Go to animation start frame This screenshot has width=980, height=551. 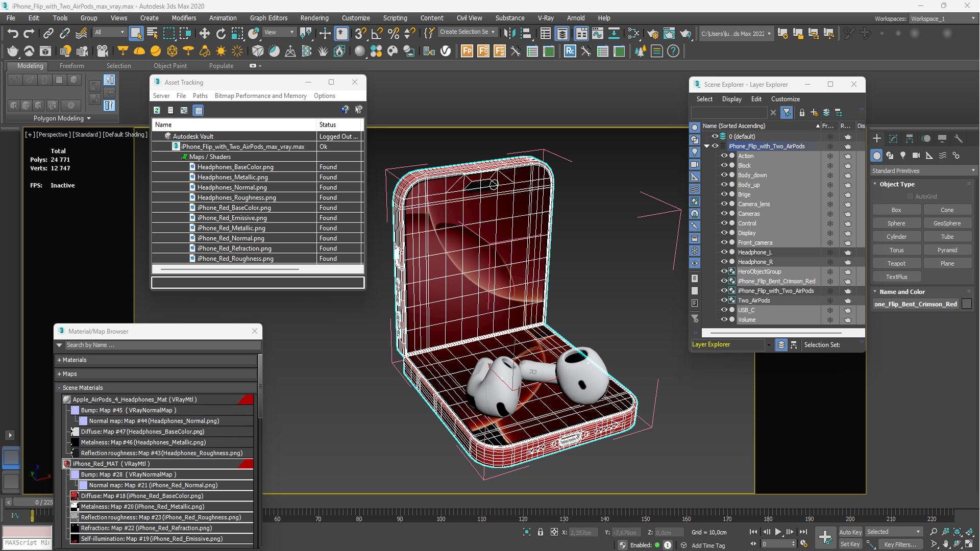pos(753,532)
